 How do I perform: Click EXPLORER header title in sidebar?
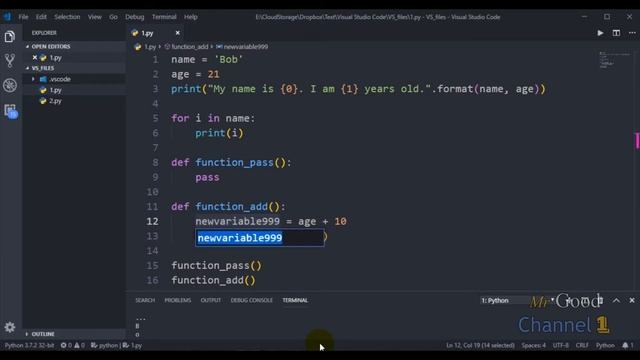point(44,33)
